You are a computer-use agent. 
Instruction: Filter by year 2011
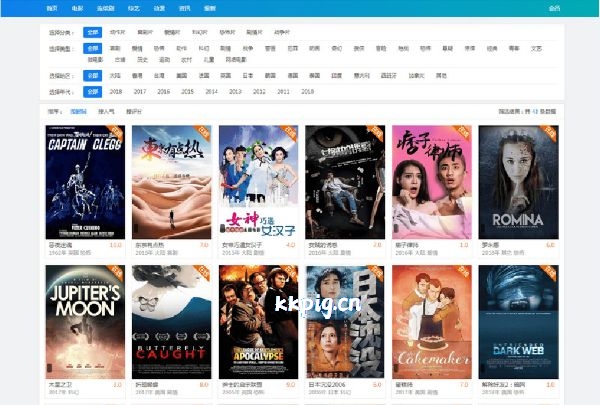tap(283, 91)
